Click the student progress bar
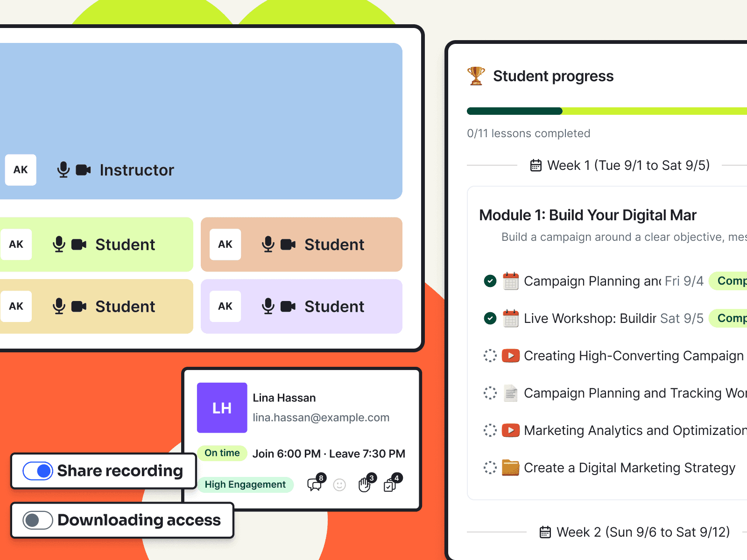The image size is (747, 560). [x=607, y=111]
